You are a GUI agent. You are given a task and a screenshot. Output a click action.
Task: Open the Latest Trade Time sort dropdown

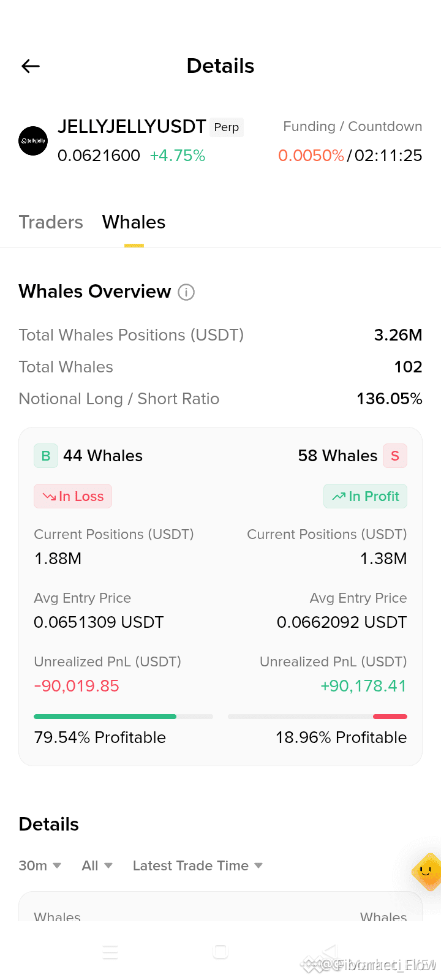[x=198, y=865]
